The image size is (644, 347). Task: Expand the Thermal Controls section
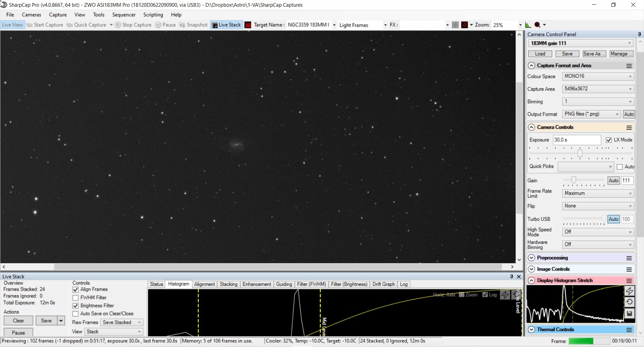pyautogui.click(x=532, y=330)
